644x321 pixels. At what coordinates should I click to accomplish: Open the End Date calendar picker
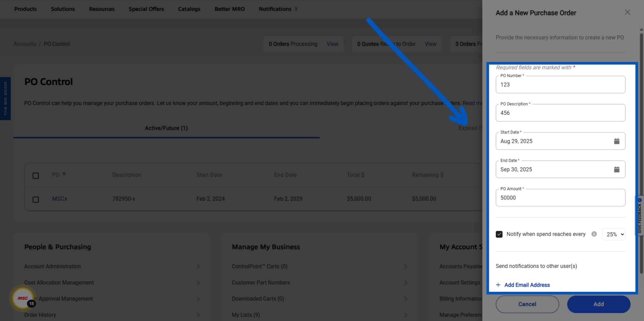[x=617, y=169]
